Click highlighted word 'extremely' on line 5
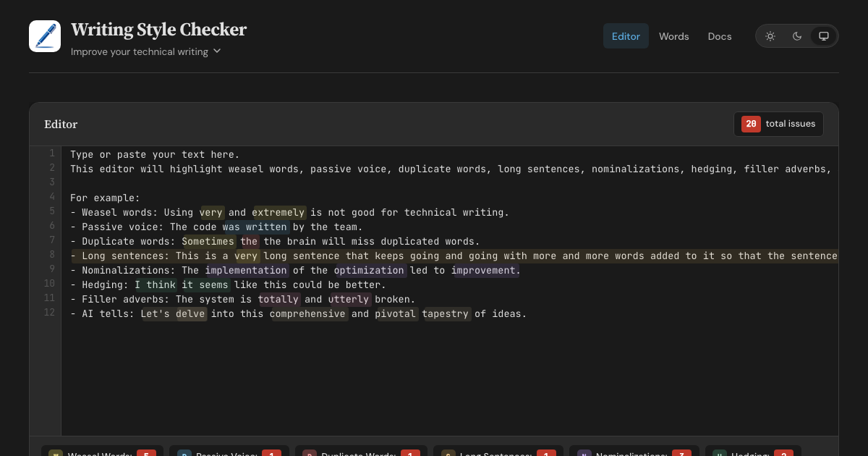 (278, 212)
